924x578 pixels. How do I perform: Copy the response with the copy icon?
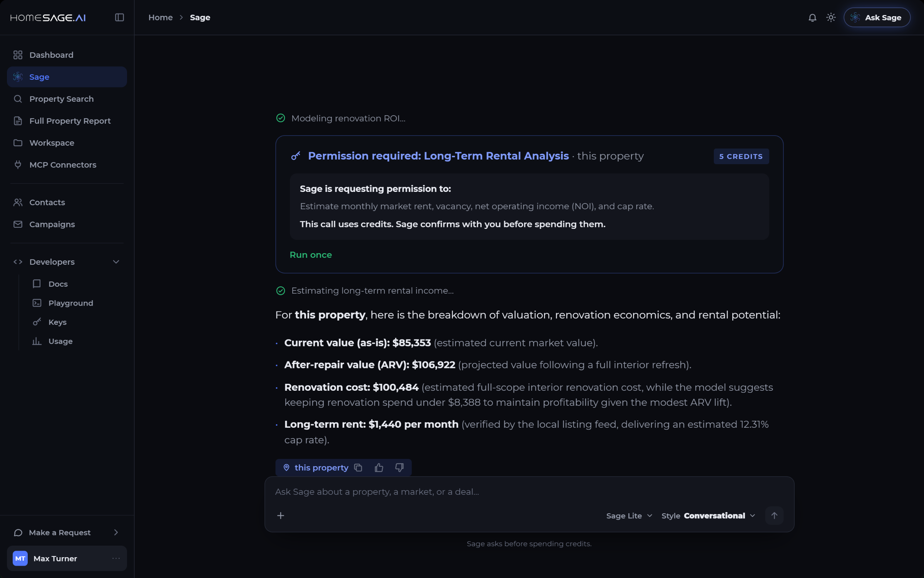pos(358,467)
